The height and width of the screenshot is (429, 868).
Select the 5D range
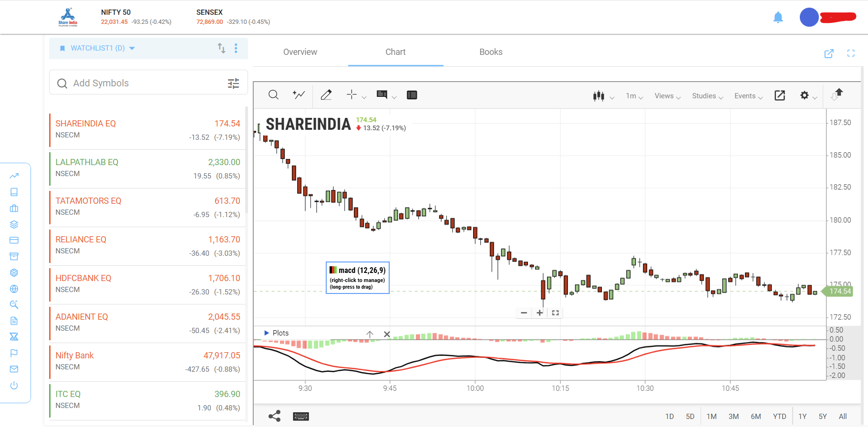click(x=690, y=417)
